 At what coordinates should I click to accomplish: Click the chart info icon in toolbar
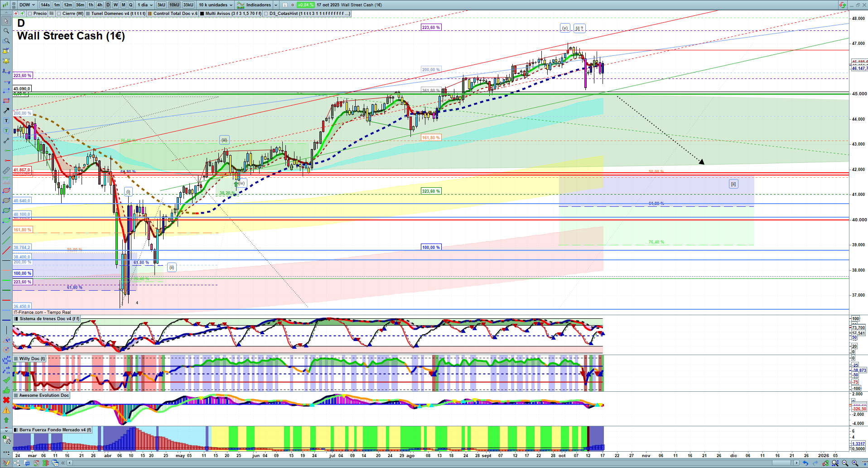click(285, 5)
